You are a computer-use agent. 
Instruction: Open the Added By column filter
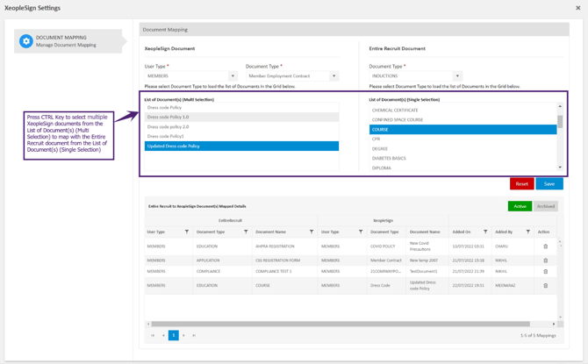528,232
